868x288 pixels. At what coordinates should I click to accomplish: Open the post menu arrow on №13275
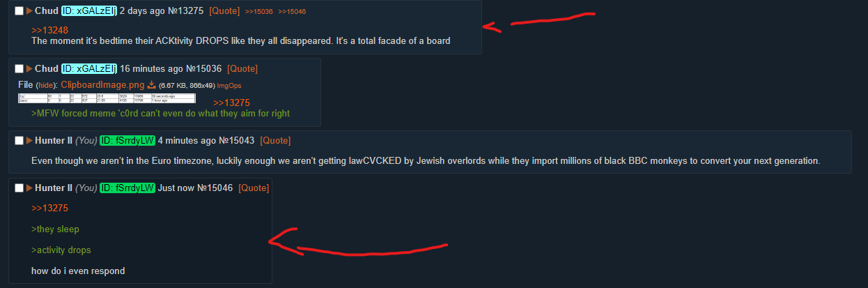(29, 11)
